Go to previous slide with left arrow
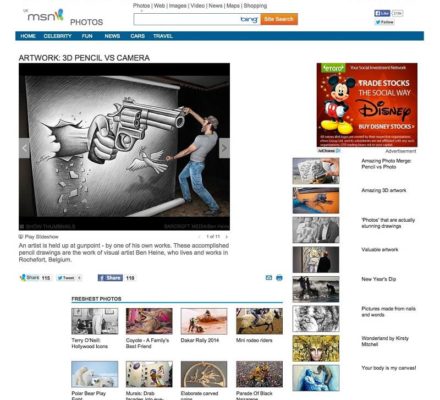This screenshot has height=400, width=440. [24, 148]
